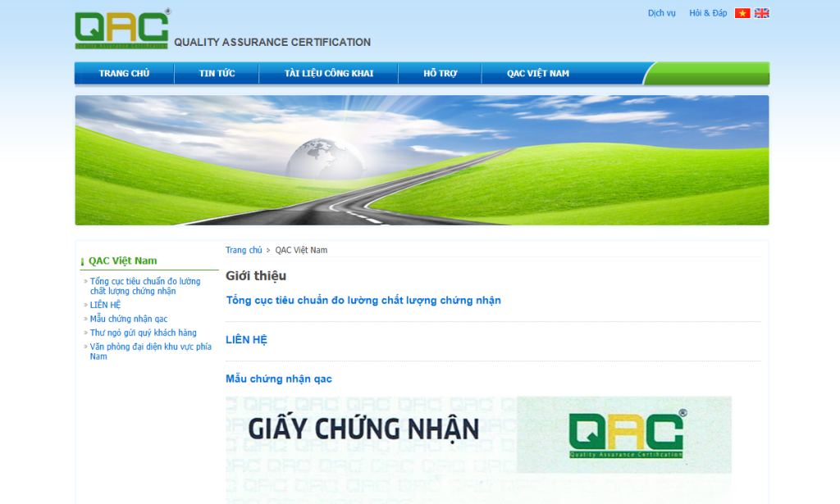Select Thư ngỏ gửi quý khách hàng
Screen dimensions: 840x504
(x=144, y=332)
